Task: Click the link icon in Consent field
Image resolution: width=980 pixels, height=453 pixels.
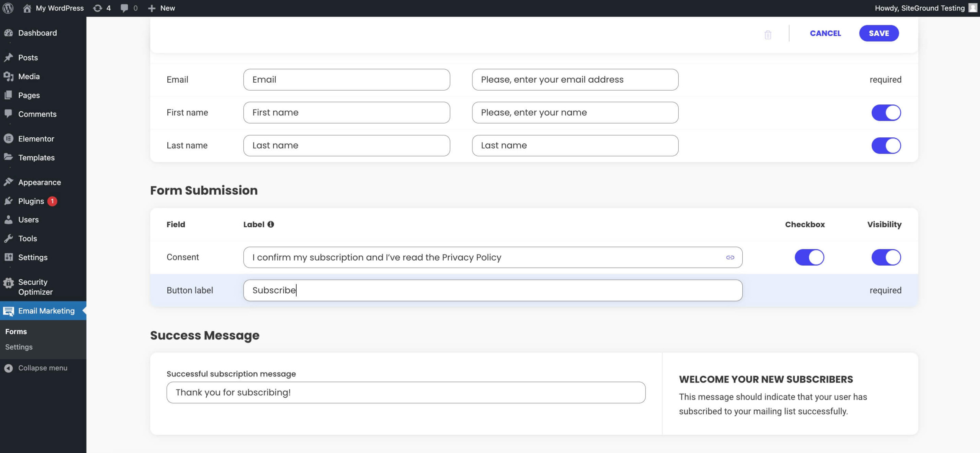Action: click(x=730, y=257)
